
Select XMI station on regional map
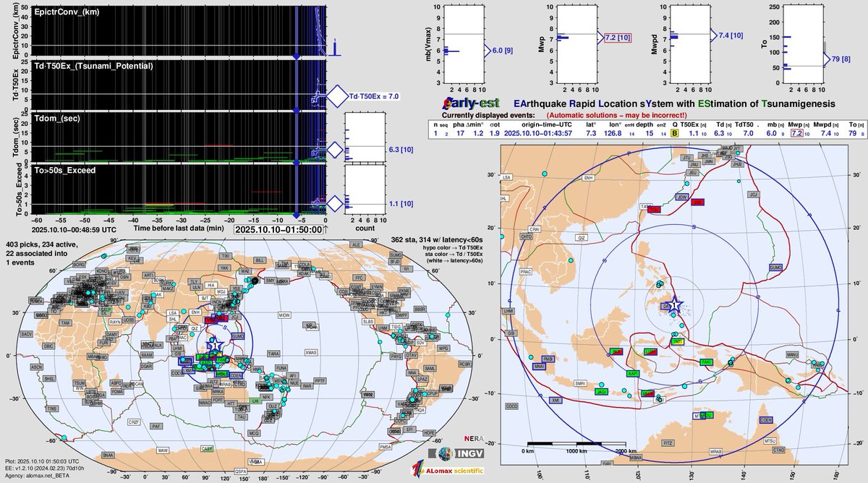click(x=555, y=400)
